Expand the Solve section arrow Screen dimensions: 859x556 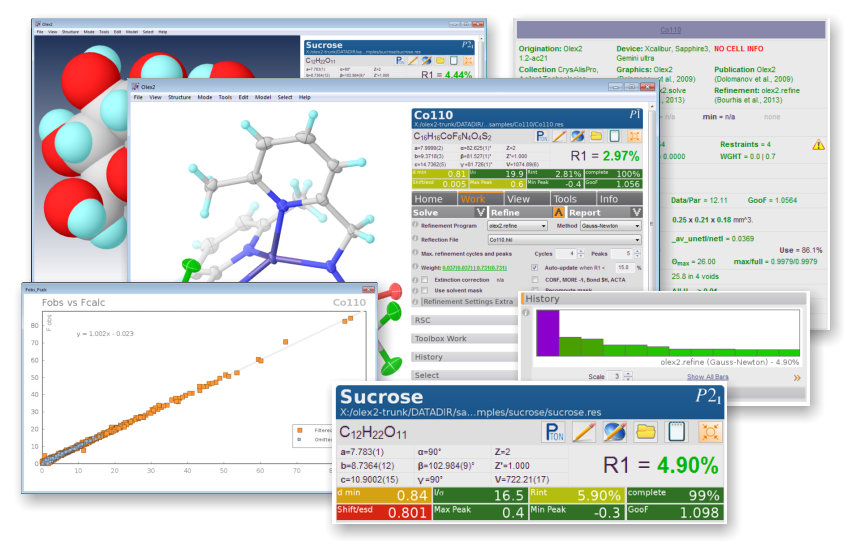(480, 212)
